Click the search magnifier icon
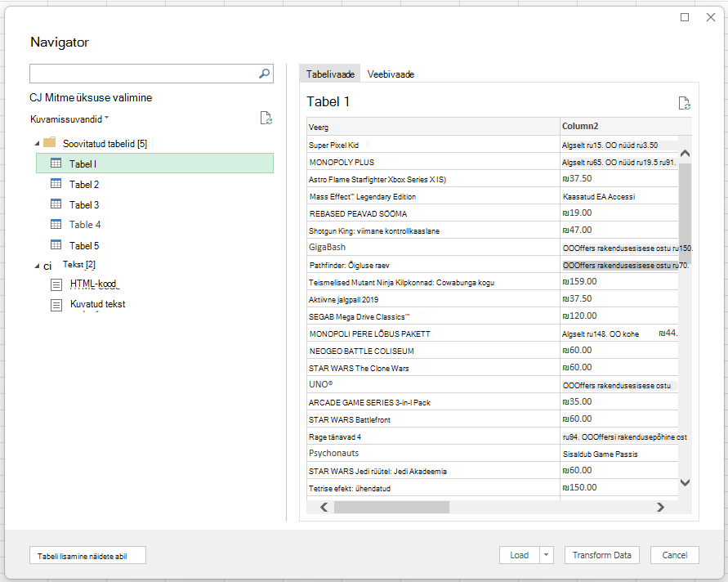The width and height of the screenshot is (728, 582). (x=264, y=74)
